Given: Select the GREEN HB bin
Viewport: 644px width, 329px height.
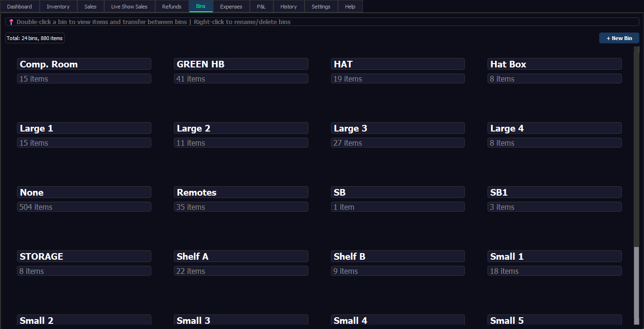Looking at the screenshot, I should point(241,64).
